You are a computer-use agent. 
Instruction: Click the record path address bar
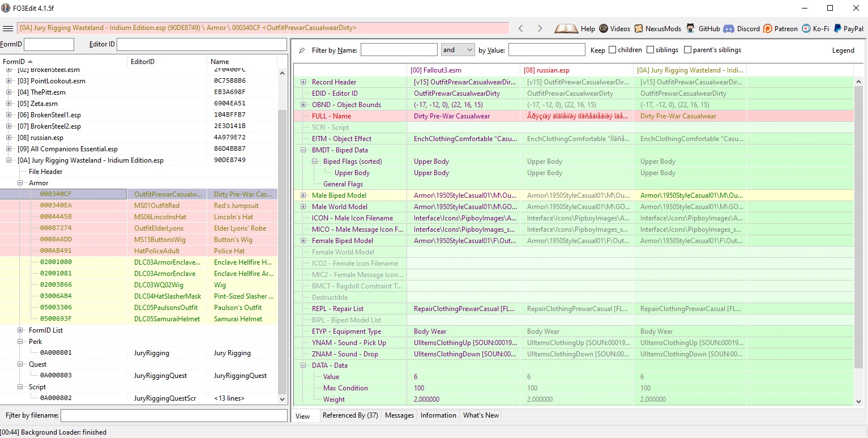click(263, 28)
